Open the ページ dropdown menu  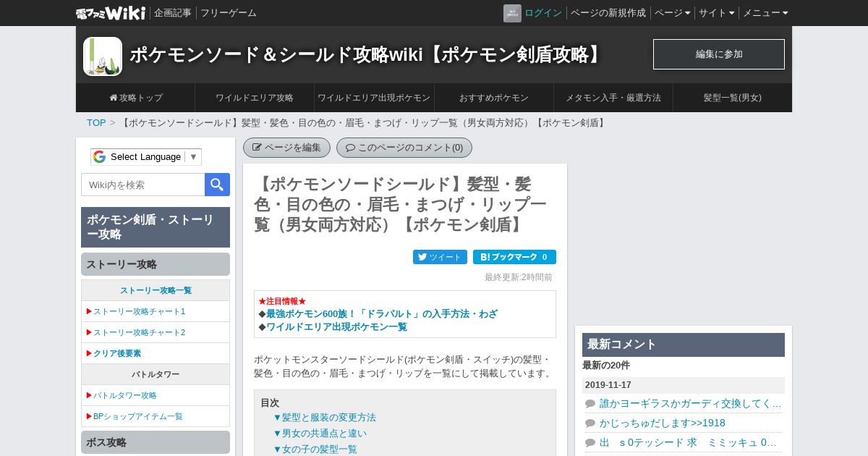(x=672, y=13)
